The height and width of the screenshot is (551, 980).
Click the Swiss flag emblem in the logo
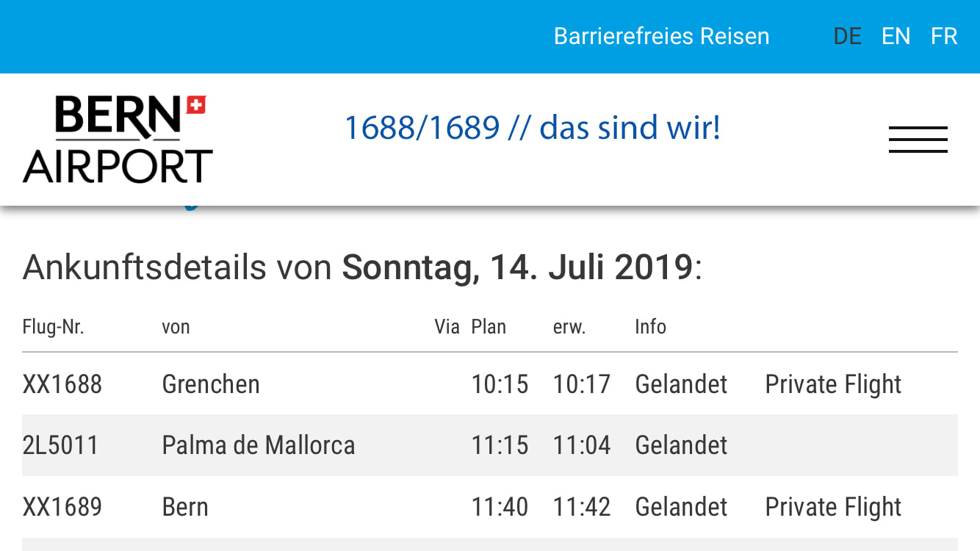pos(195,105)
